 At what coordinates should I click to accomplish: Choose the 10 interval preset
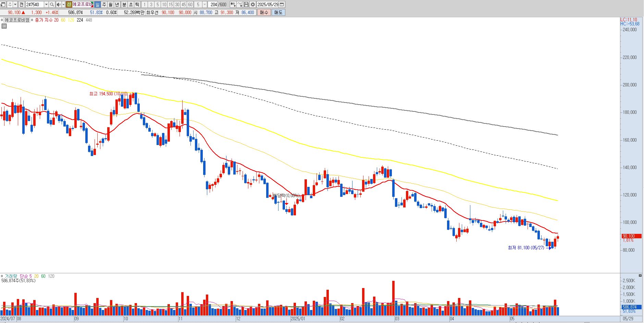(164, 4)
